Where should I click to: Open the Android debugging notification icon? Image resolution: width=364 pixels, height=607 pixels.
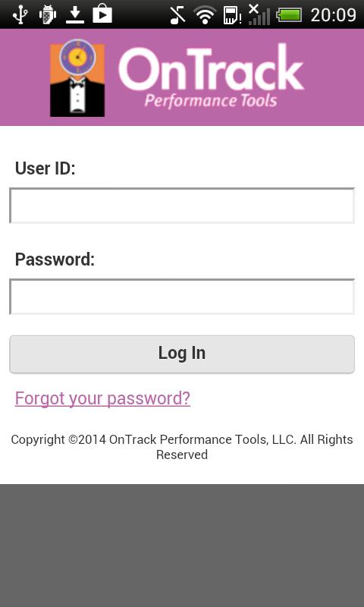click(x=48, y=14)
